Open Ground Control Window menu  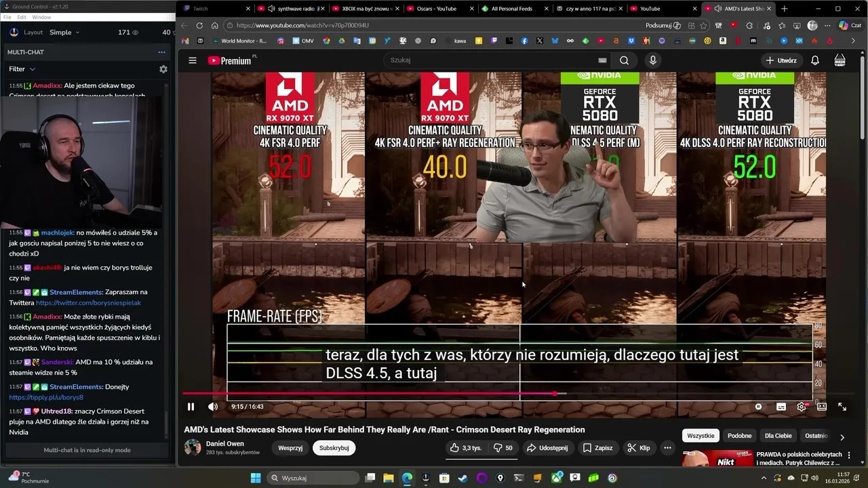pos(41,17)
